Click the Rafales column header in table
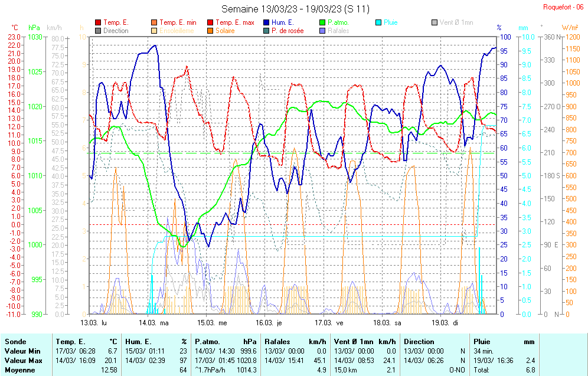 coord(277,342)
